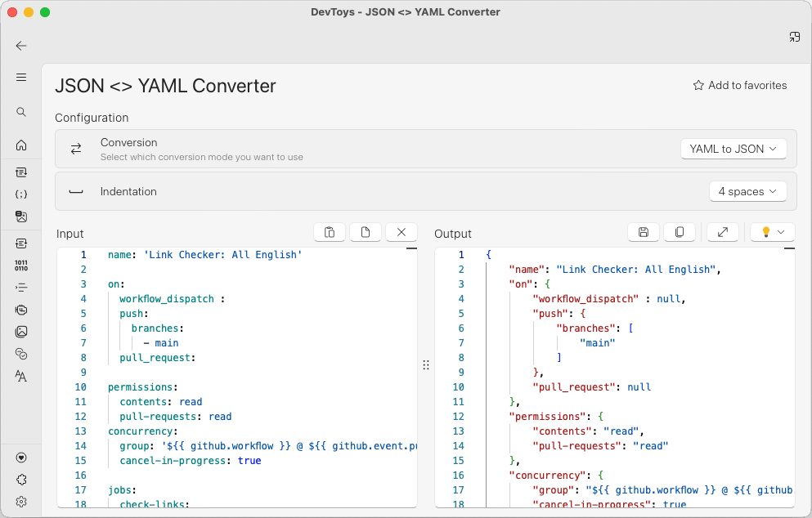812x518 pixels.
Task: Open the lightbulb suggestions dropdown
Action: pos(773,233)
